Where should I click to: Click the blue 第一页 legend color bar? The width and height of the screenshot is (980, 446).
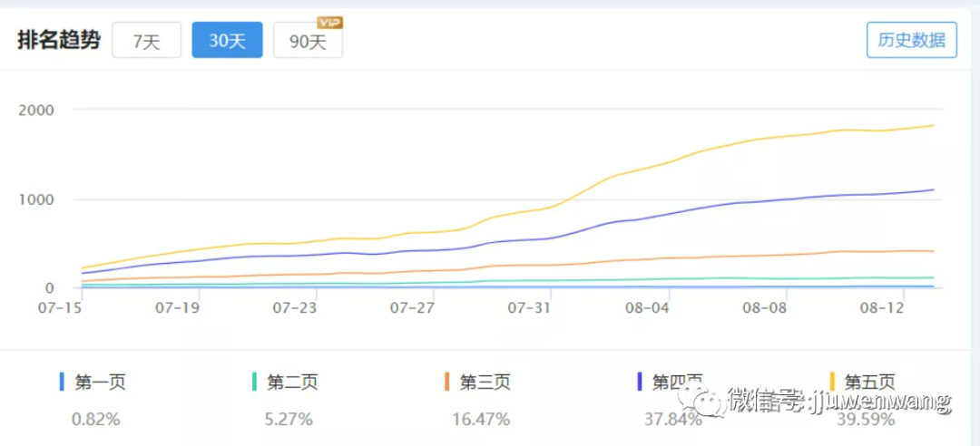coord(62,383)
